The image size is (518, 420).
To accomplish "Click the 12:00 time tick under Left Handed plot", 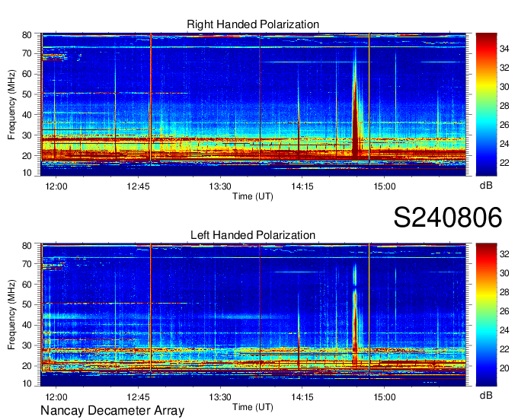I will 56,397.
